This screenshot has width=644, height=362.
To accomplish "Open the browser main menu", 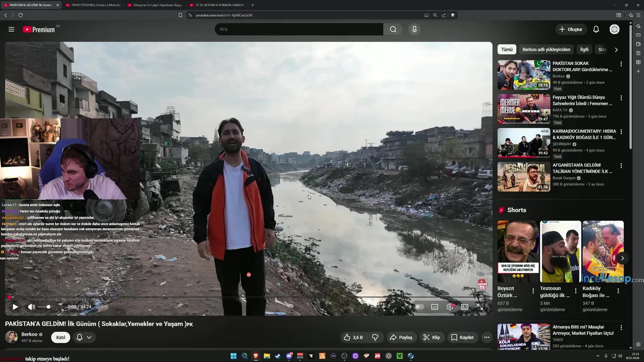I will (638, 15).
